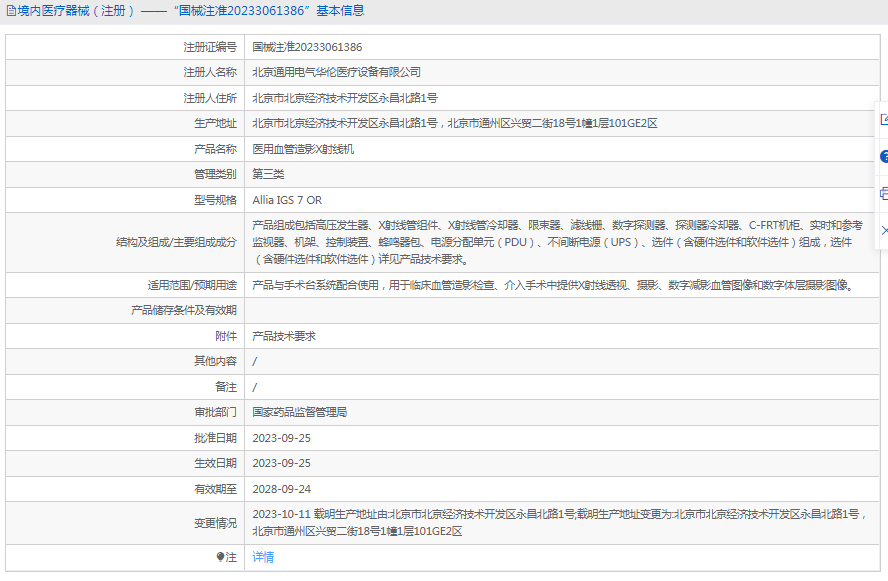Viewport: 888px width, 581px height.
Task: Click the 注册人住所 address value
Action: pos(345,98)
